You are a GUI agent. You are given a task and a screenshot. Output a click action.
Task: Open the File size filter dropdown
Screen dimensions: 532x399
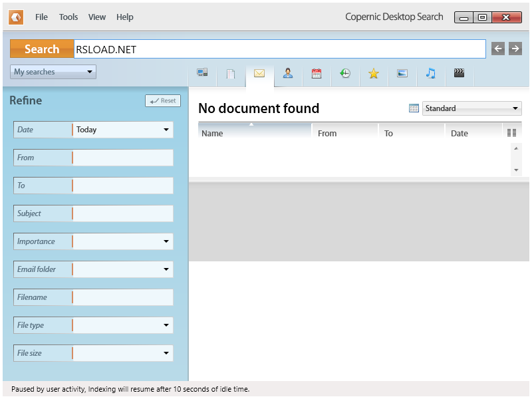tap(123, 353)
